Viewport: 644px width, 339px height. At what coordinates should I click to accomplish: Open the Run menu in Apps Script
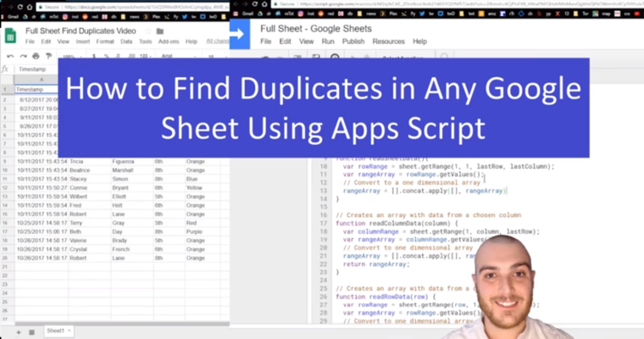(328, 42)
